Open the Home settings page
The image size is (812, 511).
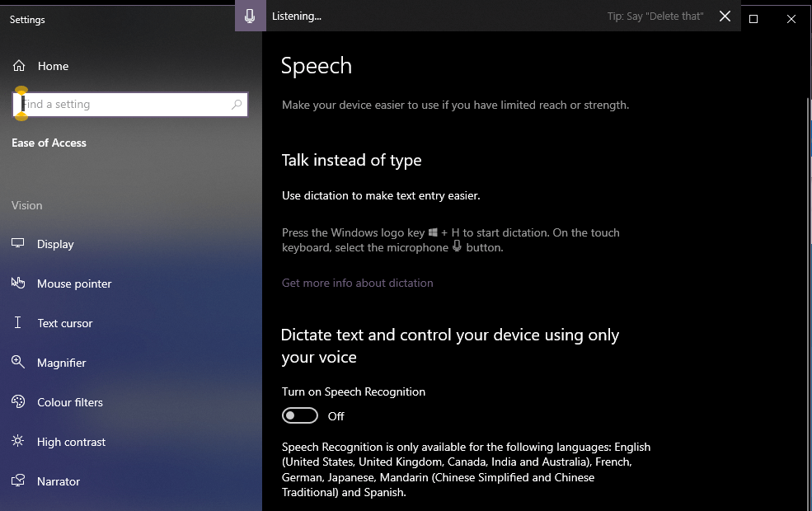pos(54,66)
